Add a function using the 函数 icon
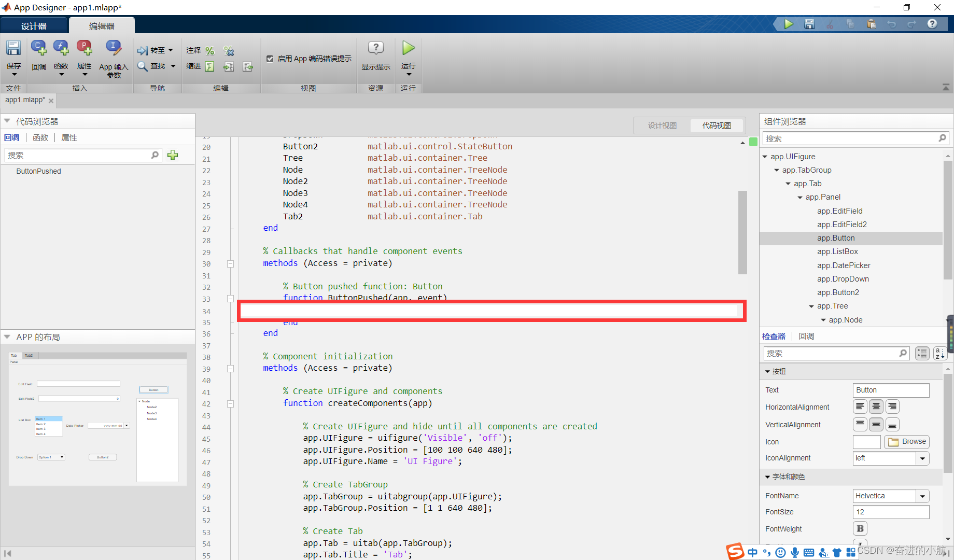The width and height of the screenshot is (954, 560). tap(61, 48)
